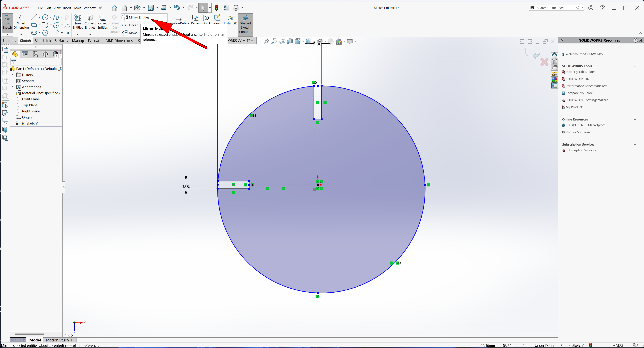Select the Line sketch tool

tap(34, 17)
